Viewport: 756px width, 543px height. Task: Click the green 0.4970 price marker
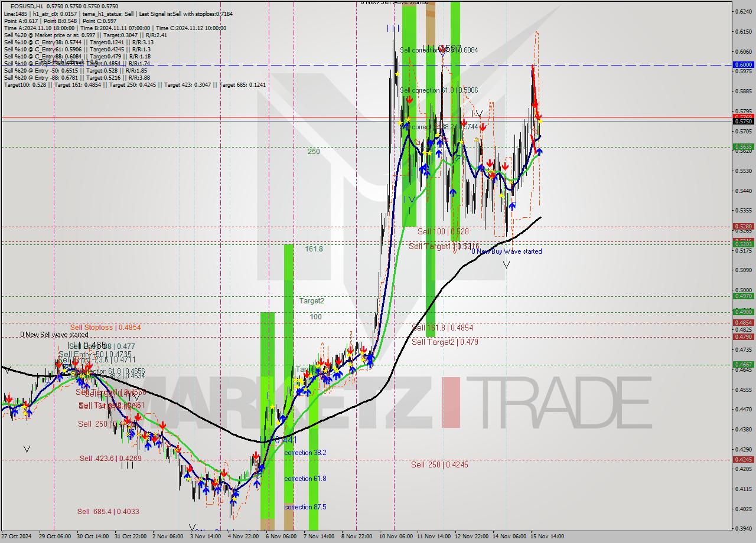[743, 296]
